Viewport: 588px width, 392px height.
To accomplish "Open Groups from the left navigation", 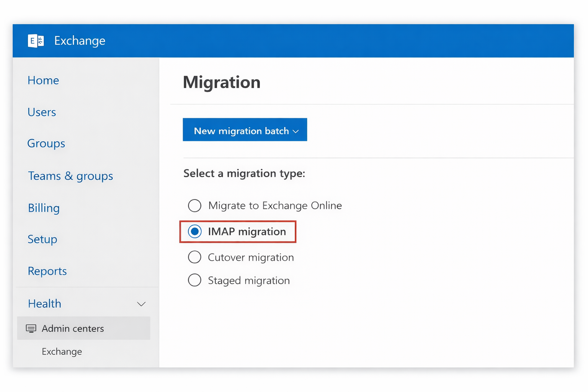I will tap(46, 144).
